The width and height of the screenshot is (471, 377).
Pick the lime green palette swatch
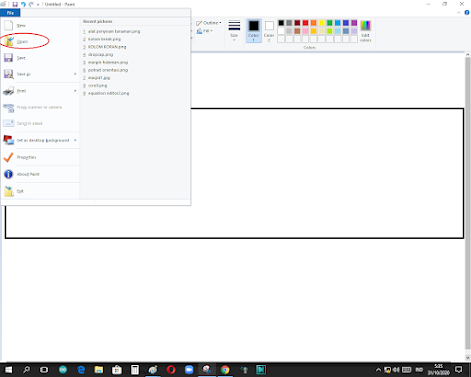330,31
